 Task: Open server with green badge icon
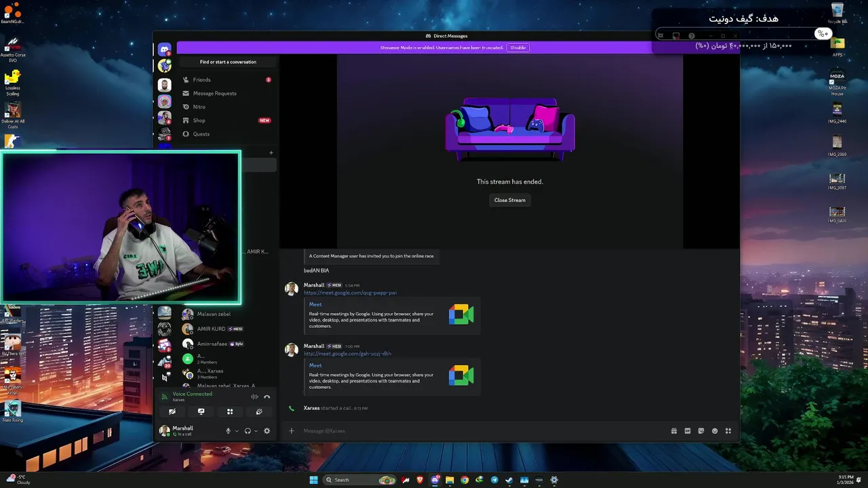click(x=164, y=66)
